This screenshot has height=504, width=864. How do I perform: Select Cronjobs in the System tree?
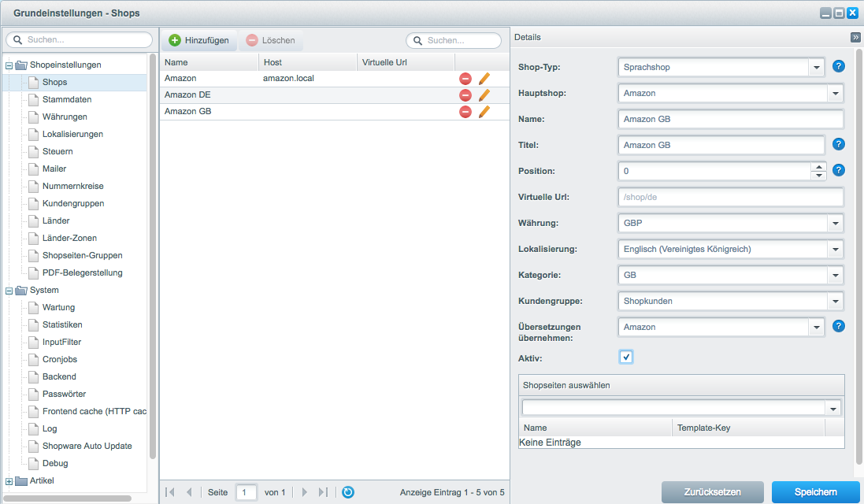(x=59, y=360)
